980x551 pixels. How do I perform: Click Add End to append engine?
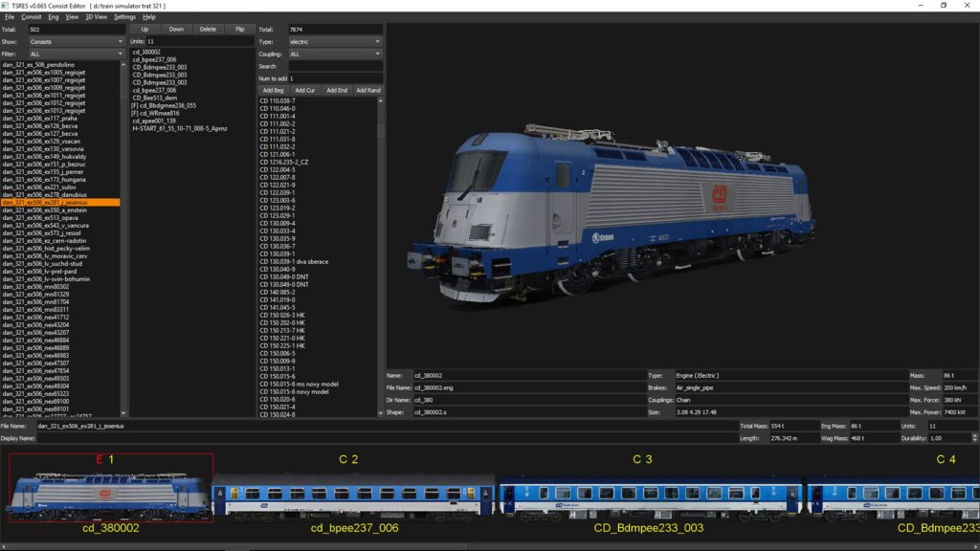336,90
